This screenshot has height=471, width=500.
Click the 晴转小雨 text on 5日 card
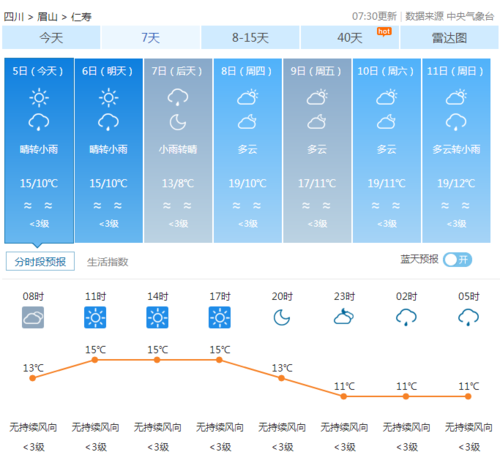point(39,149)
